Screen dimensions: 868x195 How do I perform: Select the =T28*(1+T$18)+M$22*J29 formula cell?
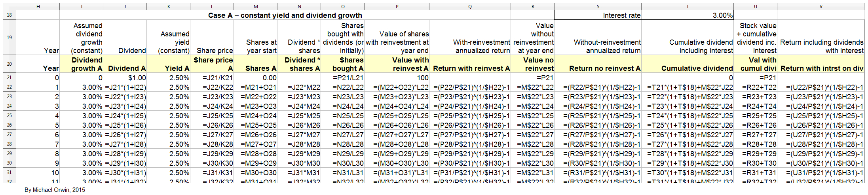tap(688, 154)
